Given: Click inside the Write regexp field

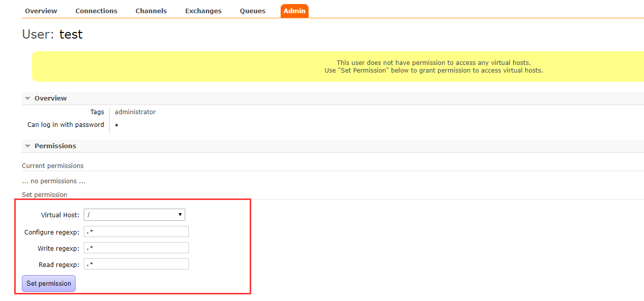Looking at the screenshot, I should coord(136,248).
